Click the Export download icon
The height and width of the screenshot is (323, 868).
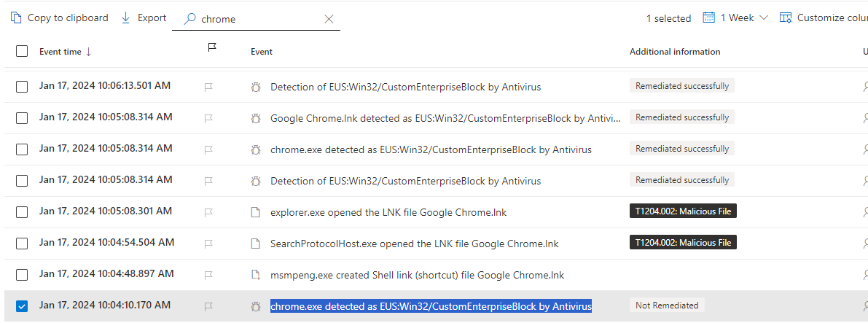126,17
